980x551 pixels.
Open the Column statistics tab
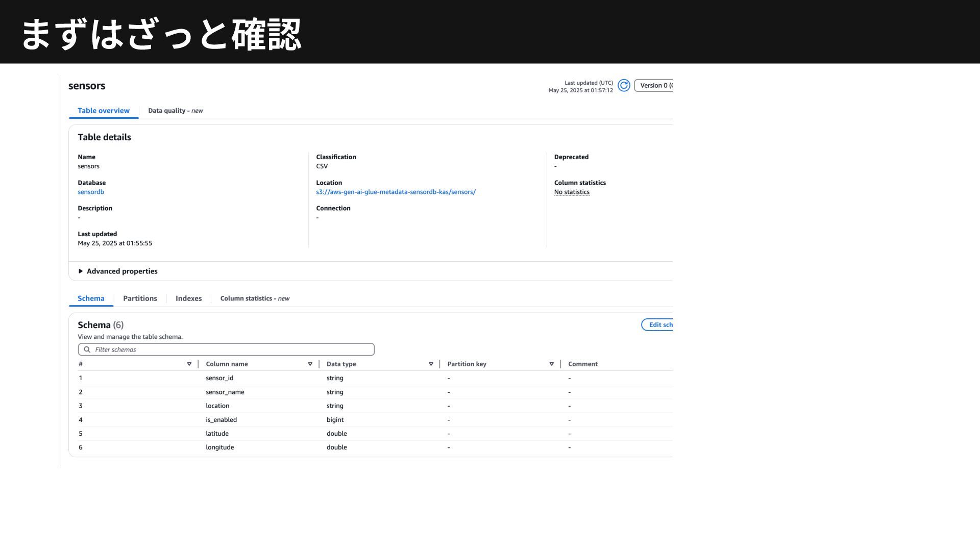pos(254,298)
